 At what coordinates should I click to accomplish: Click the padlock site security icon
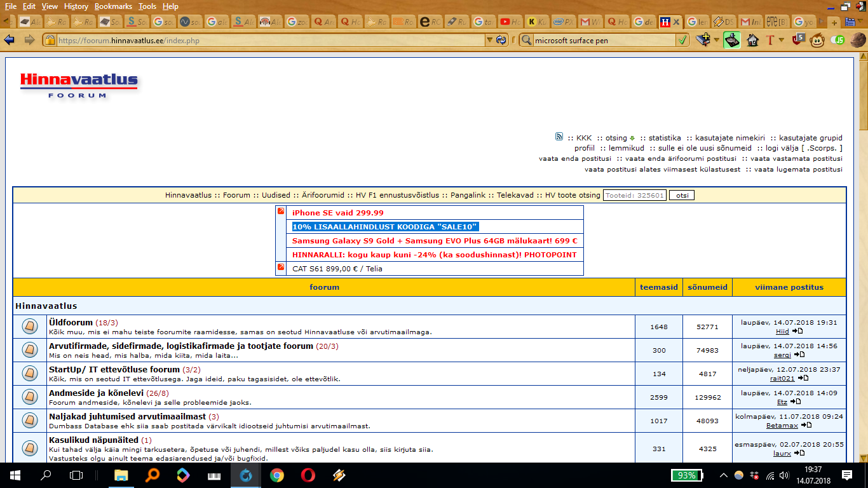point(49,40)
